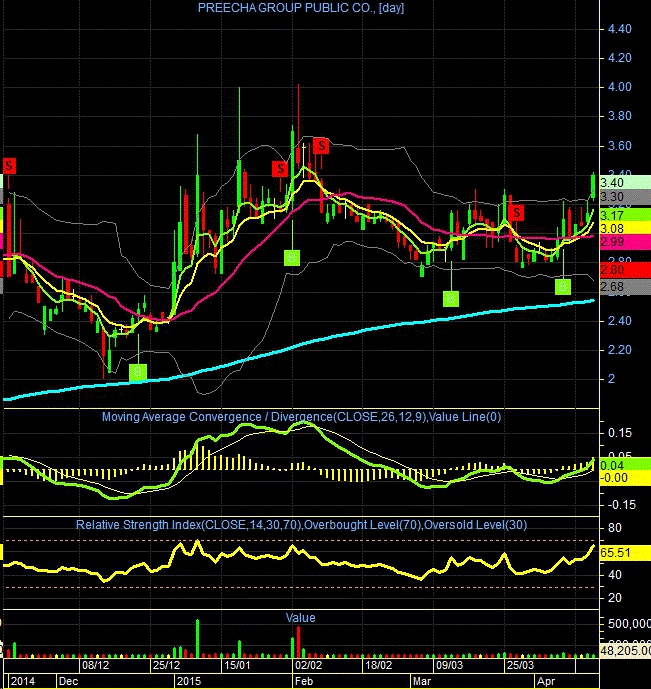Click the 20 RSI axis label
This screenshot has height=689, width=651.
(615, 598)
